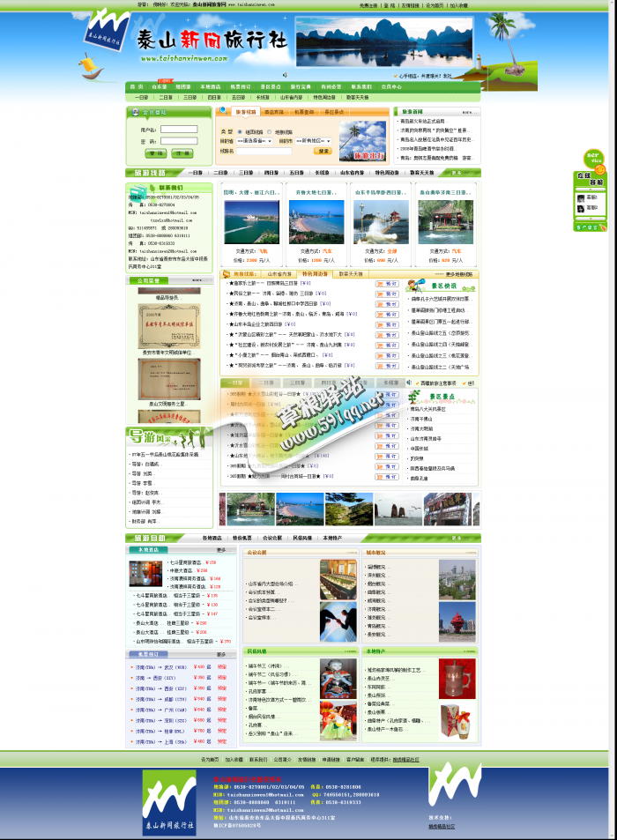Image resolution: width=617 pixels, height=840 pixels.
Task: Click the speaker icon beside the travel notice
Action: coord(409,383)
